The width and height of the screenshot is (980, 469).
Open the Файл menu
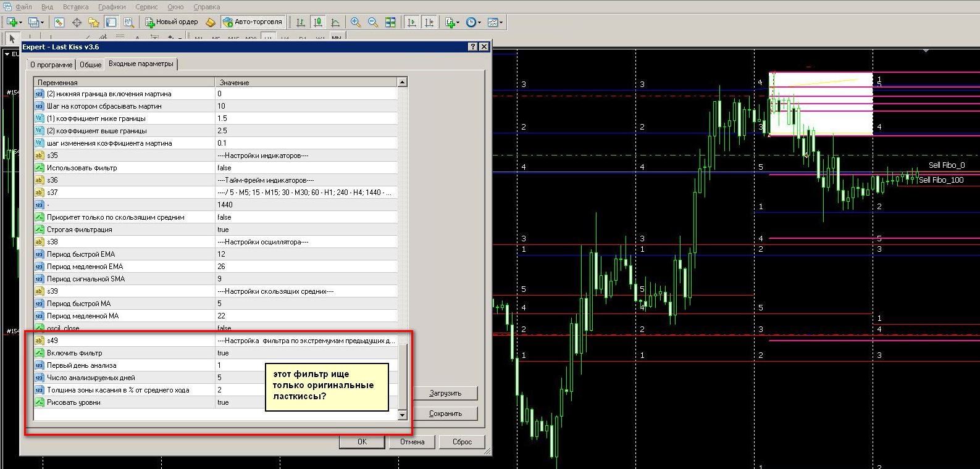point(23,7)
